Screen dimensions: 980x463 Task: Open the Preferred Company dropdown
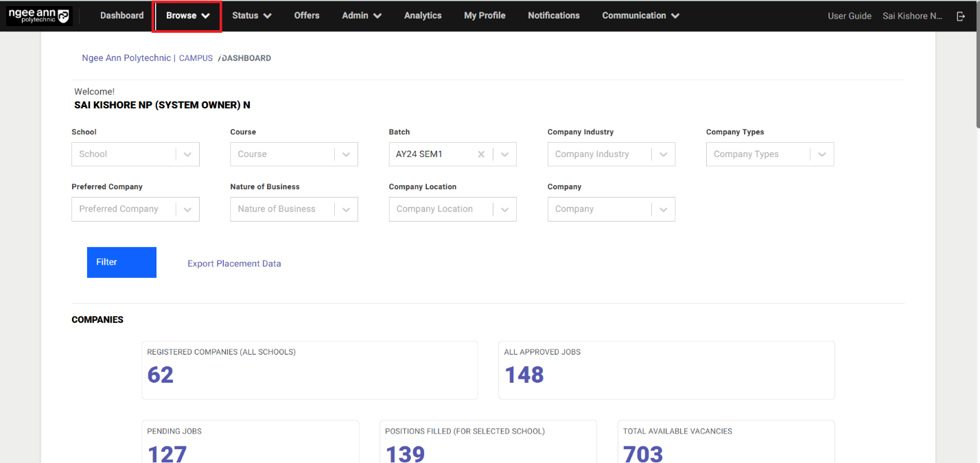135,209
